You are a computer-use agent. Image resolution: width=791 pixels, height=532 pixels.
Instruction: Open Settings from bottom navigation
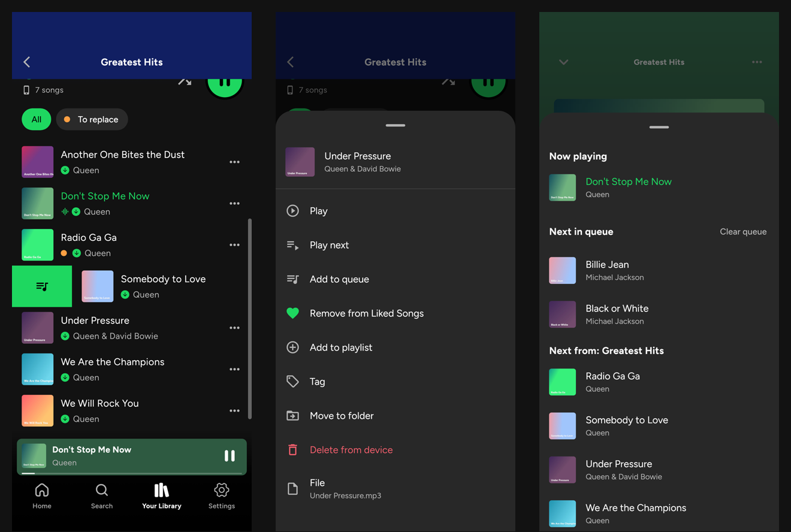tap(222, 496)
